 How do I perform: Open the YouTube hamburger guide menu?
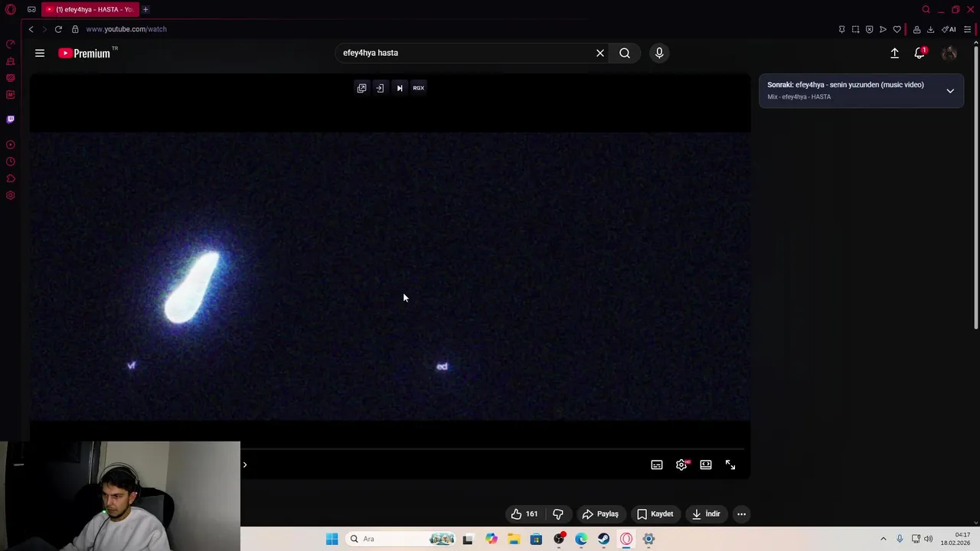[40, 53]
